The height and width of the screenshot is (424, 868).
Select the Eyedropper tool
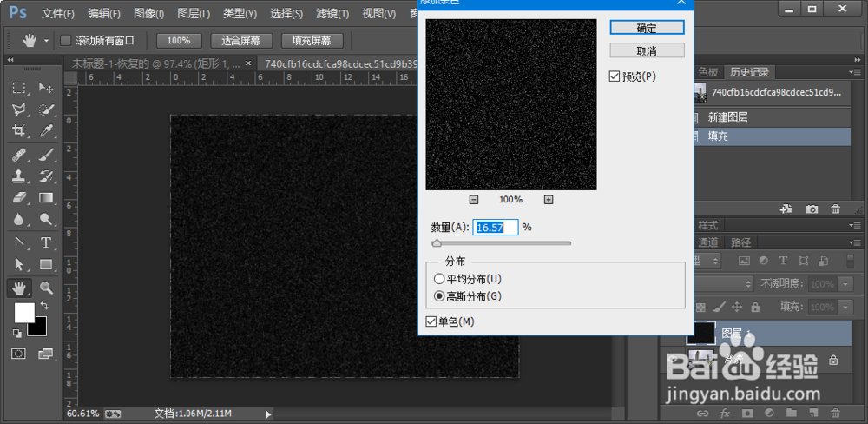46,131
